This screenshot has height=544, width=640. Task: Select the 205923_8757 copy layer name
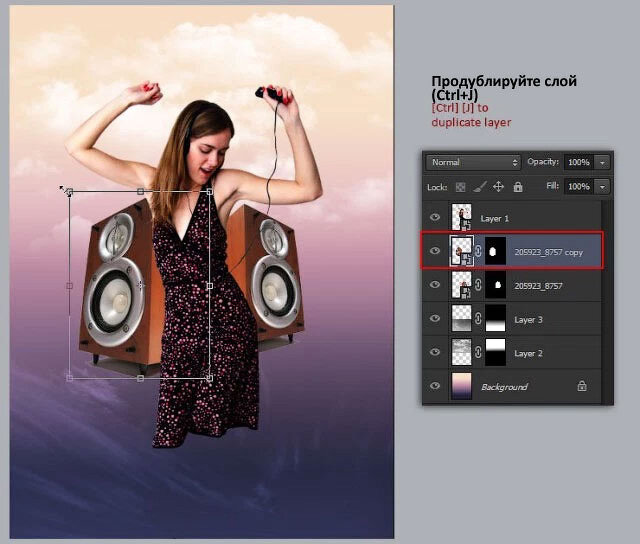[549, 252]
